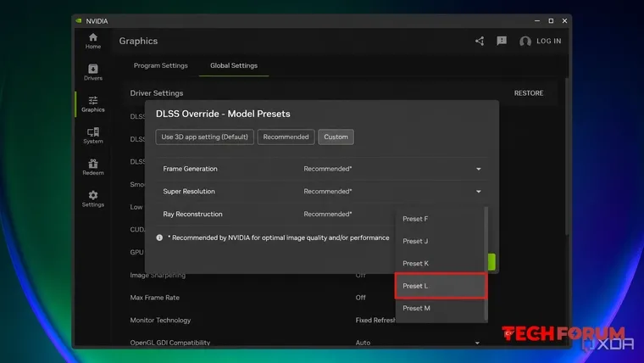The height and width of the screenshot is (363, 644).
Task: Select Graphics in the sidebar
Action: (x=93, y=104)
